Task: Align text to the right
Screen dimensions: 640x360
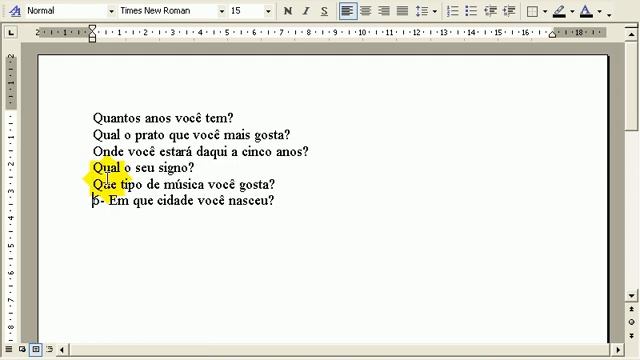Action: (384, 11)
